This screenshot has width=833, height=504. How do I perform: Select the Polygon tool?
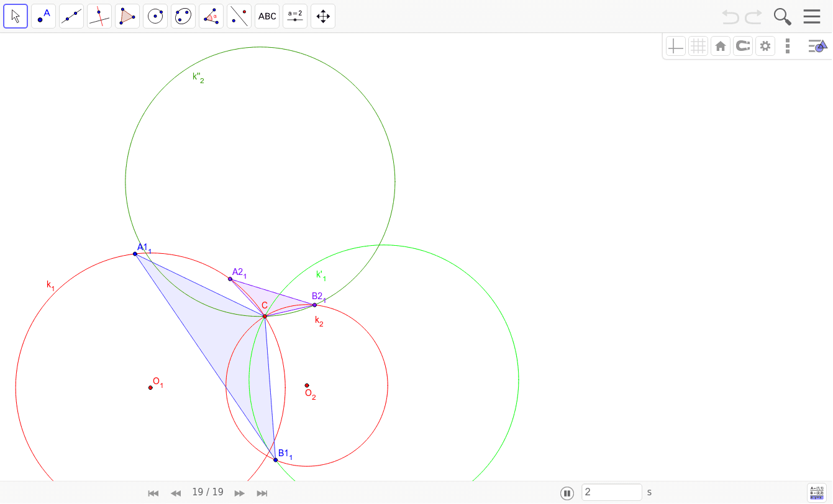click(127, 16)
